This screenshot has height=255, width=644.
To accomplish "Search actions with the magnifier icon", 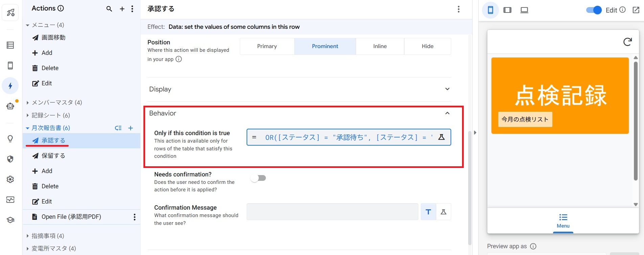I will point(109,9).
